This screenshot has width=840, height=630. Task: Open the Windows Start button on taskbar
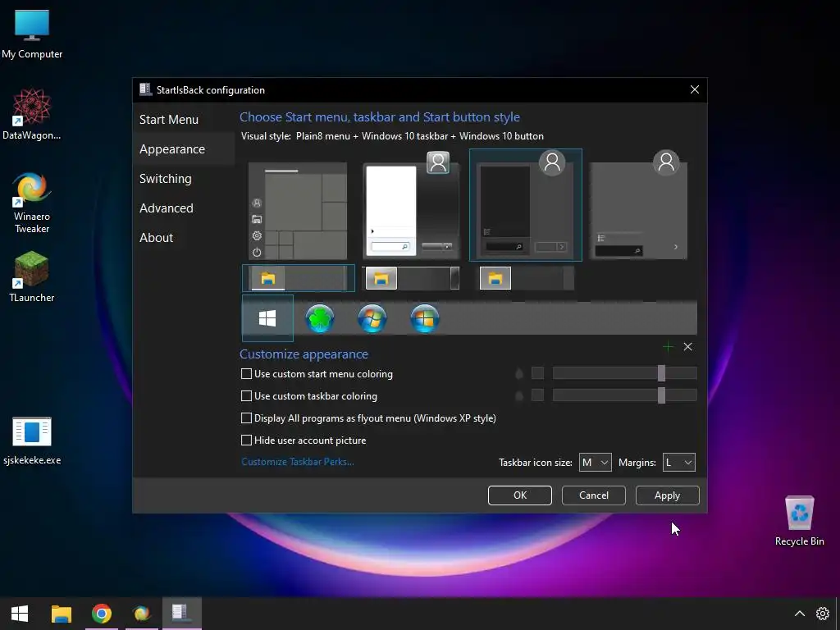point(20,614)
